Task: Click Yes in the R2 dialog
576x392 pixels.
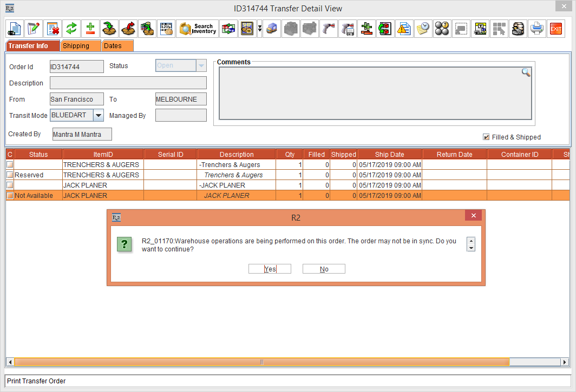Action: point(270,269)
